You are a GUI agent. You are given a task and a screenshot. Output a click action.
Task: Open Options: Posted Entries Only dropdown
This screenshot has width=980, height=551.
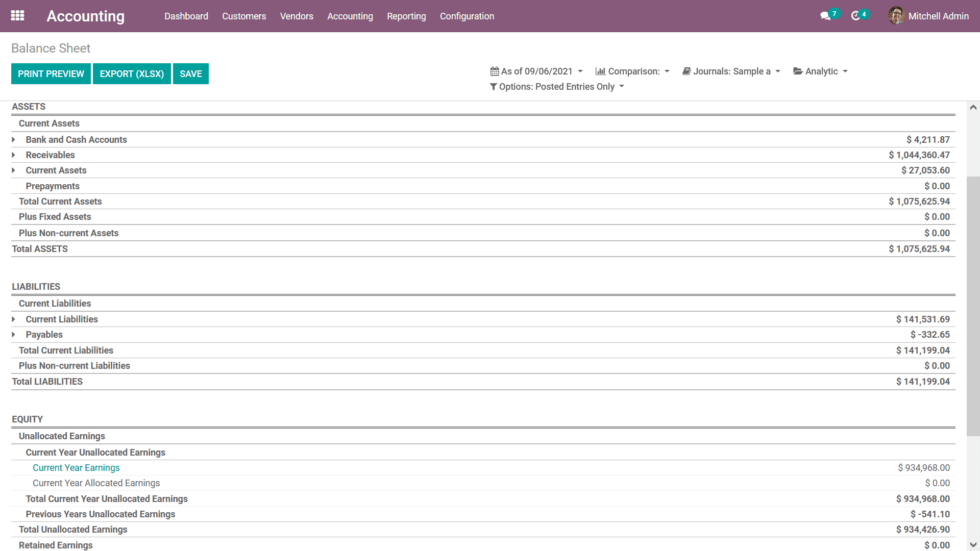(557, 87)
